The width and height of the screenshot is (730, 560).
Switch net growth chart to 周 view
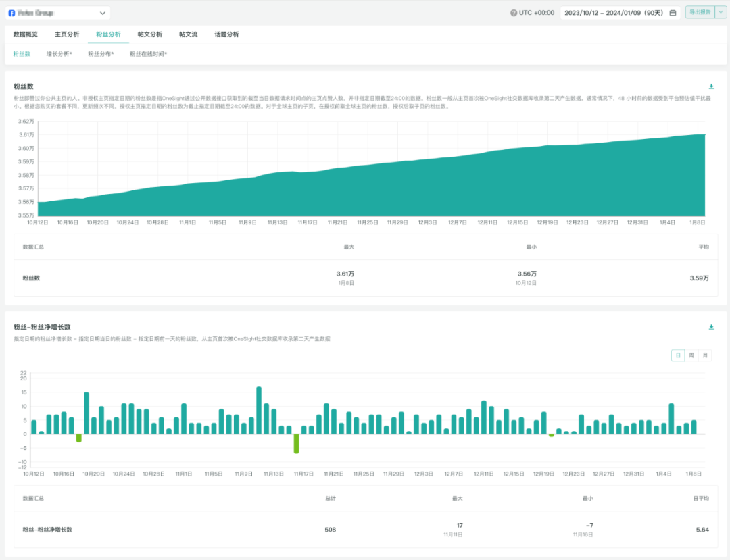coord(691,355)
